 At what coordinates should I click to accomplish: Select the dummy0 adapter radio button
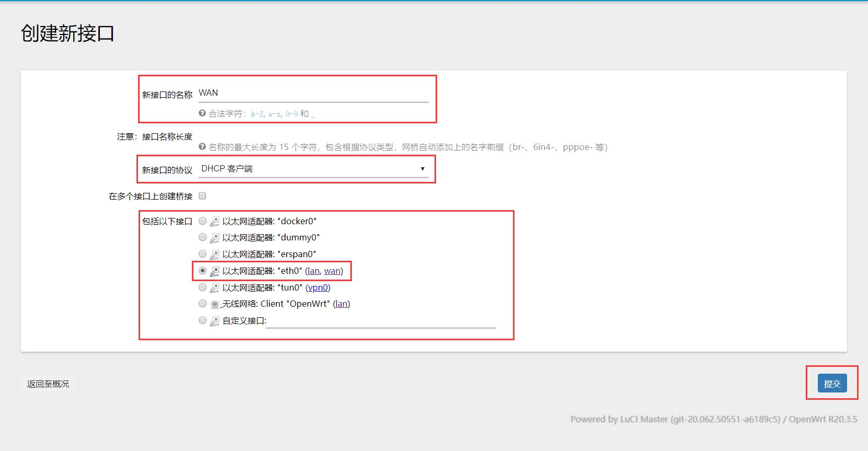202,237
